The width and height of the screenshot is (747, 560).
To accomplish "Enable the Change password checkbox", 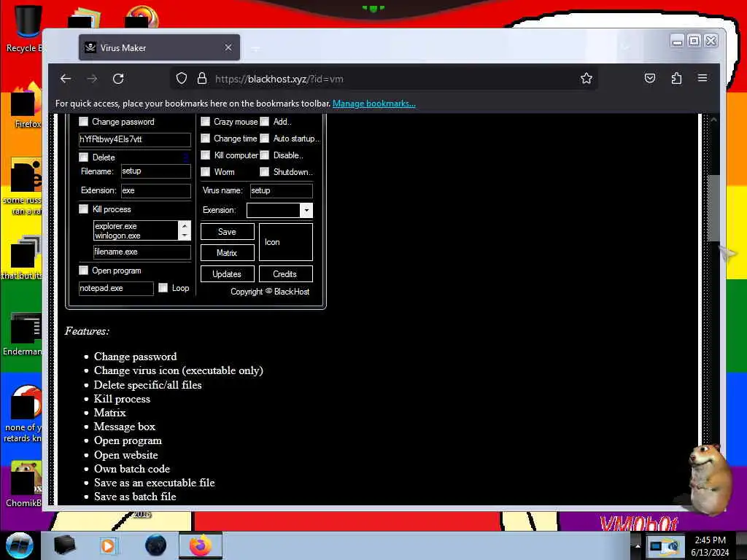I will point(83,122).
